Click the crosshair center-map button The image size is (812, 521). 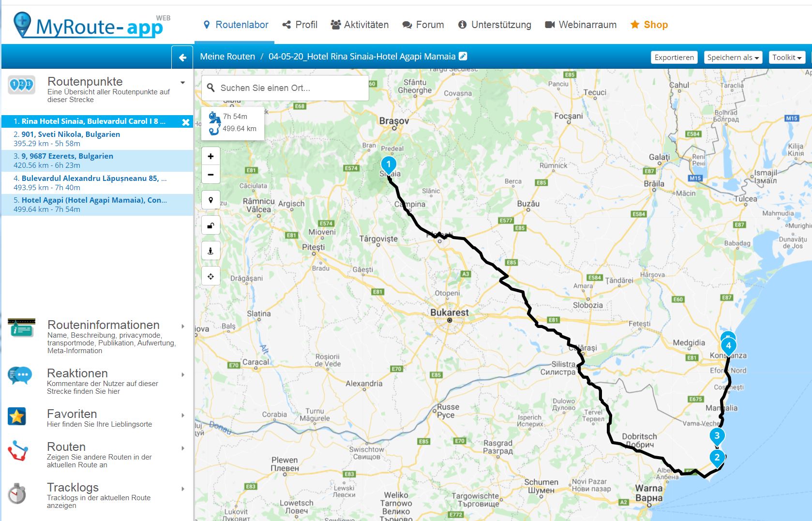(x=211, y=277)
